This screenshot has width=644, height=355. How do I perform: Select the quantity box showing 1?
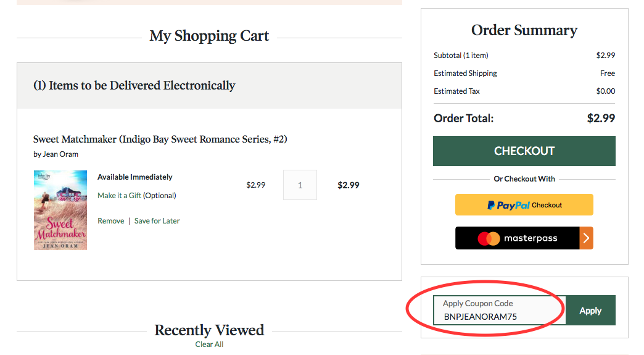pyautogui.click(x=300, y=185)
